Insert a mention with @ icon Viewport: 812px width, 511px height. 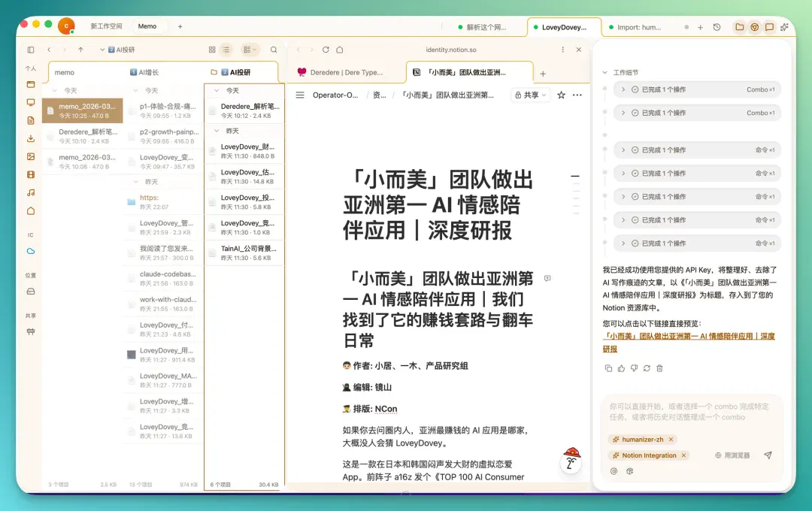tap(614, 471)
